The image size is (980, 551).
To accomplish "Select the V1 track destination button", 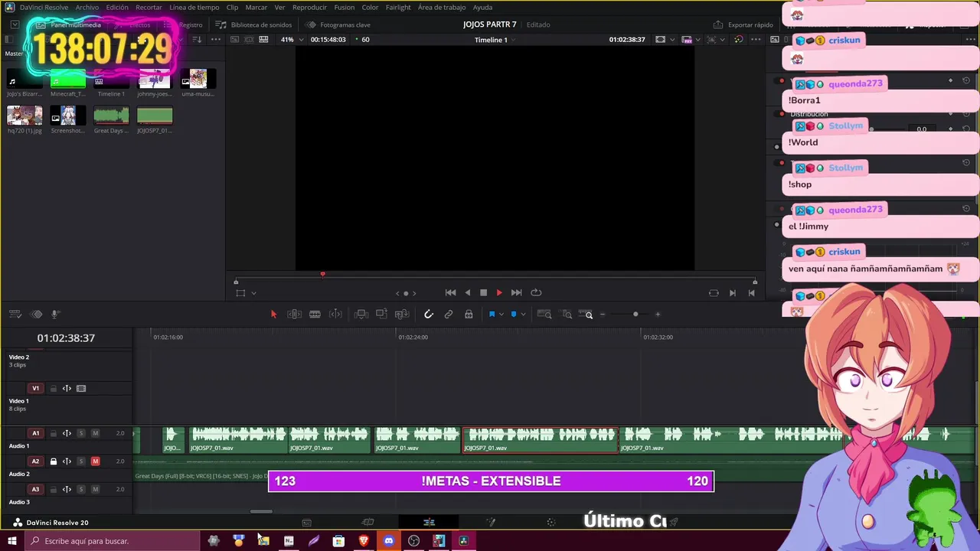I will [x=35, y=389].
